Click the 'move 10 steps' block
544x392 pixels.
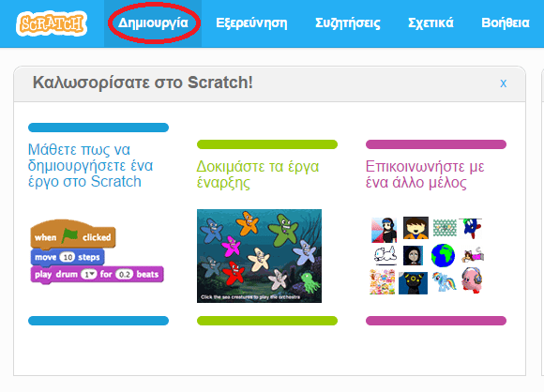[68, 257]
